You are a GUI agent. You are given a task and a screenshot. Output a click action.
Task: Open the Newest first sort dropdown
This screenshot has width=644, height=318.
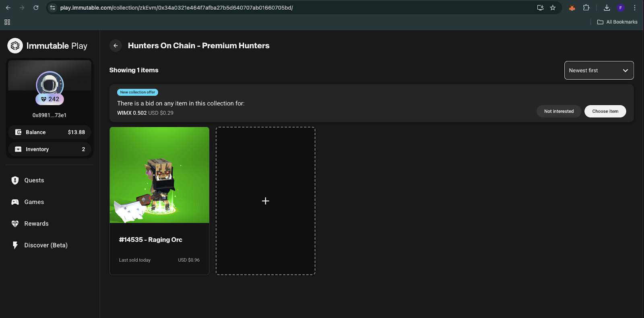click(x=599, y=70)
